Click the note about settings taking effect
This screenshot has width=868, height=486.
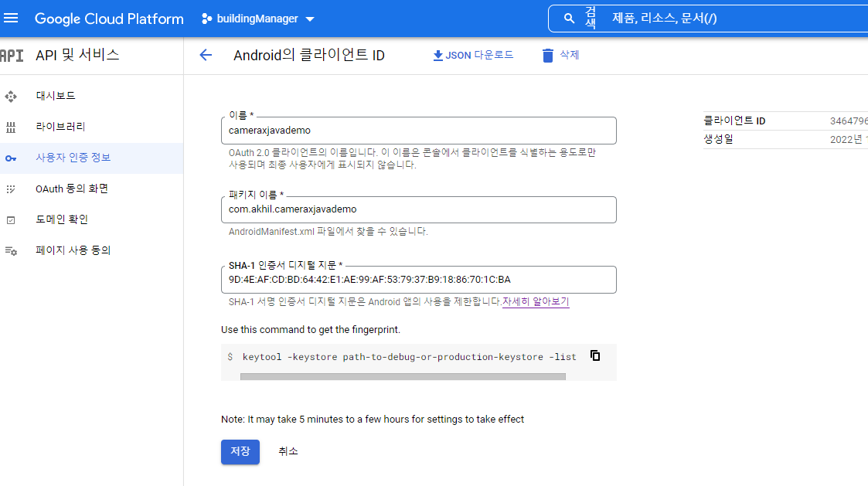tap(373, 419)
